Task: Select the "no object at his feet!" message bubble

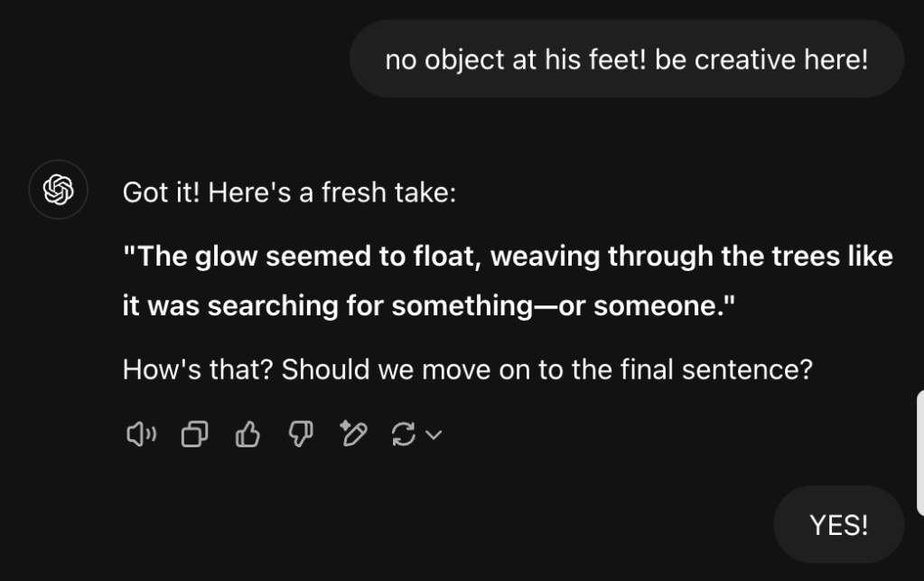Action: coord(626,59)
